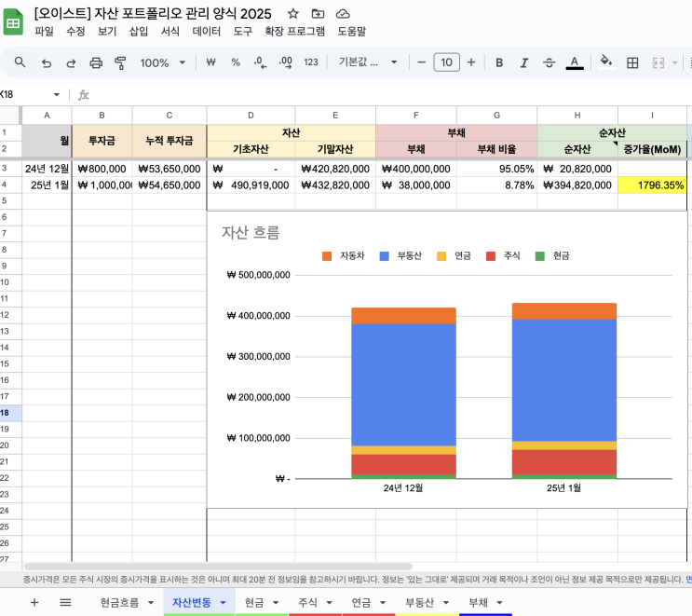
Task: Undo the last action
Action: click(x=47, y=62)
